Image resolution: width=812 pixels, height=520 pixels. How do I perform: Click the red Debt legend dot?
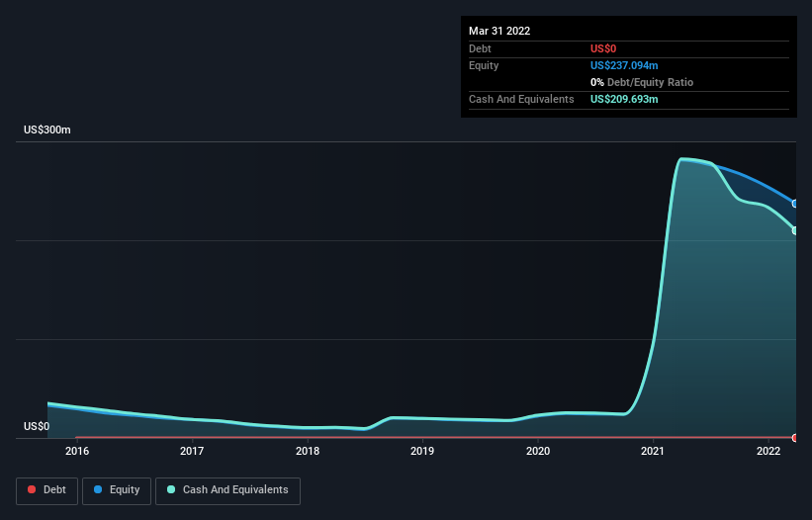tap(32, 489)
